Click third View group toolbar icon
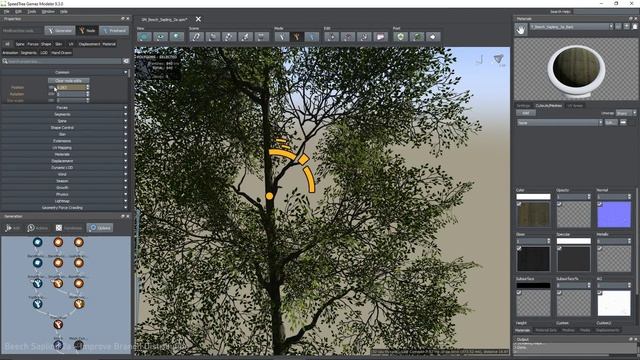Image resolution: width=640 pixels, height=360 pixels. pos(177,37)
